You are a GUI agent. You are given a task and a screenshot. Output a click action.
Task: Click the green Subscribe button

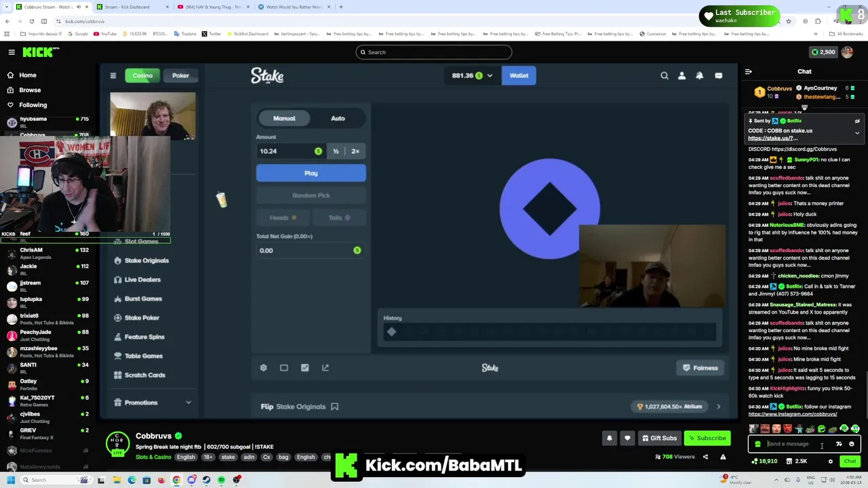coord(707,438)
